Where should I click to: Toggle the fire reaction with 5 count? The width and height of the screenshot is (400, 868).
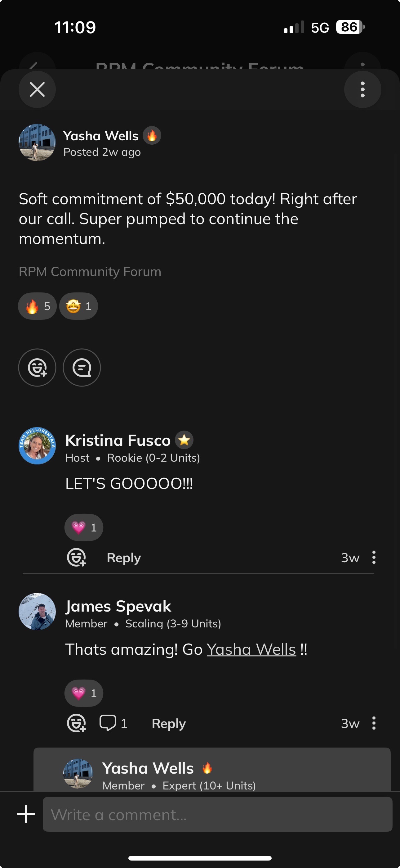coord(38,306)
